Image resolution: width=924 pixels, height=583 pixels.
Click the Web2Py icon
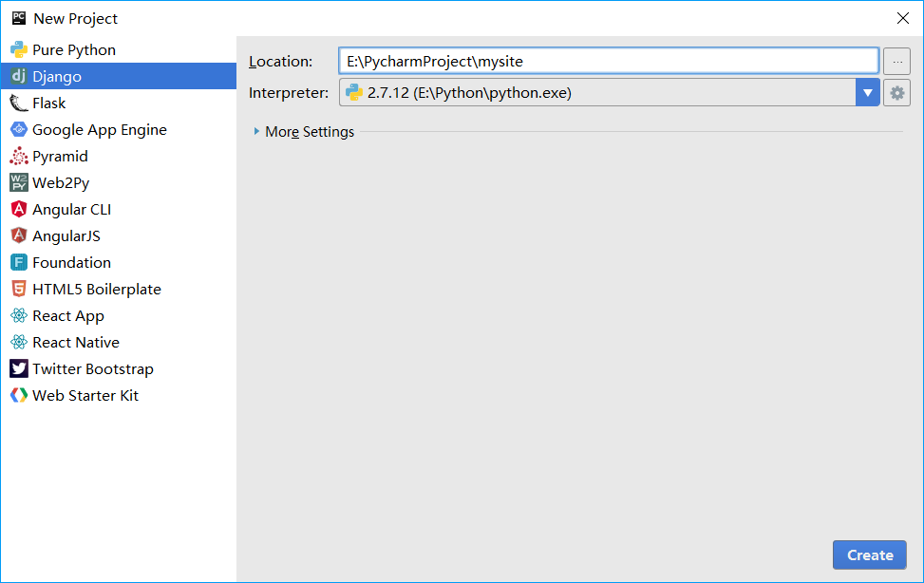pos(19,182)
